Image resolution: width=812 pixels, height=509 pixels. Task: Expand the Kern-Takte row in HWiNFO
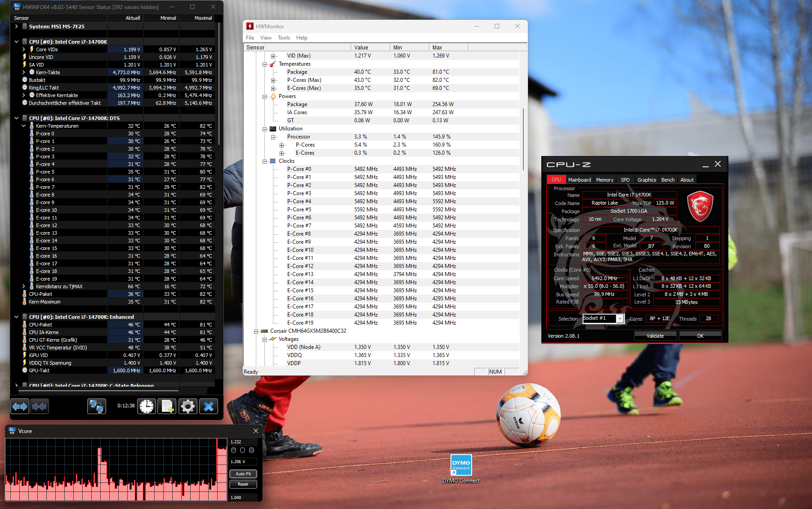click(x=24, y=72)
